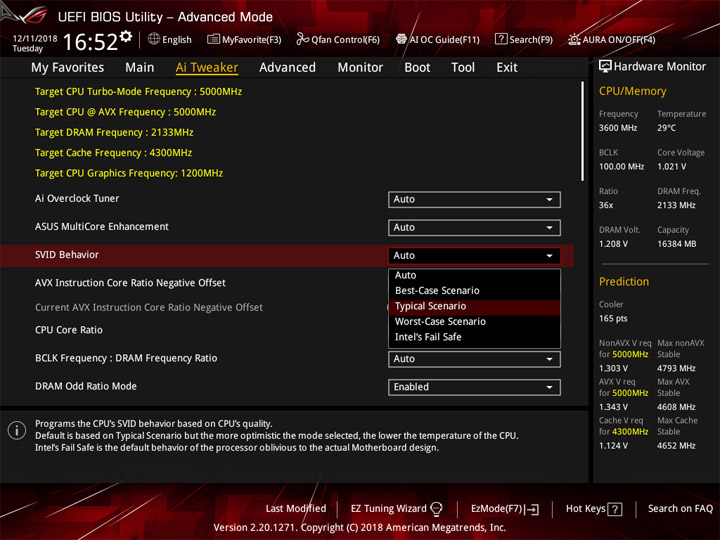Switch to the Main tab
Screen dimensions: 720x540
[140, 68]
